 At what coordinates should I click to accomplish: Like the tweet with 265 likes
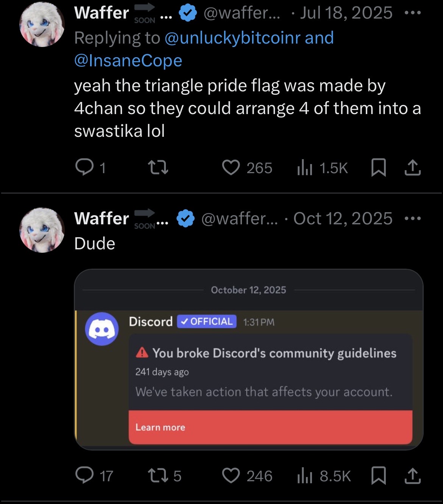click(x=231, y=167)
